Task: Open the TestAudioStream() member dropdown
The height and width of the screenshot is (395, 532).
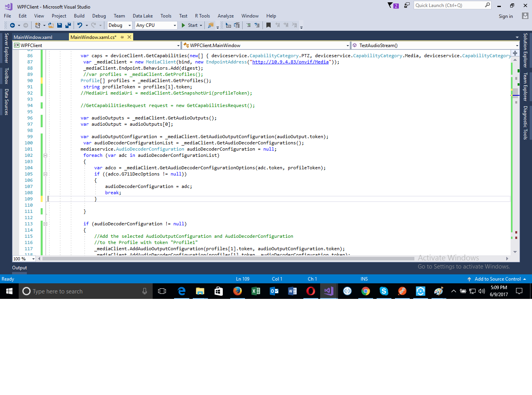Action: [435, 46]
